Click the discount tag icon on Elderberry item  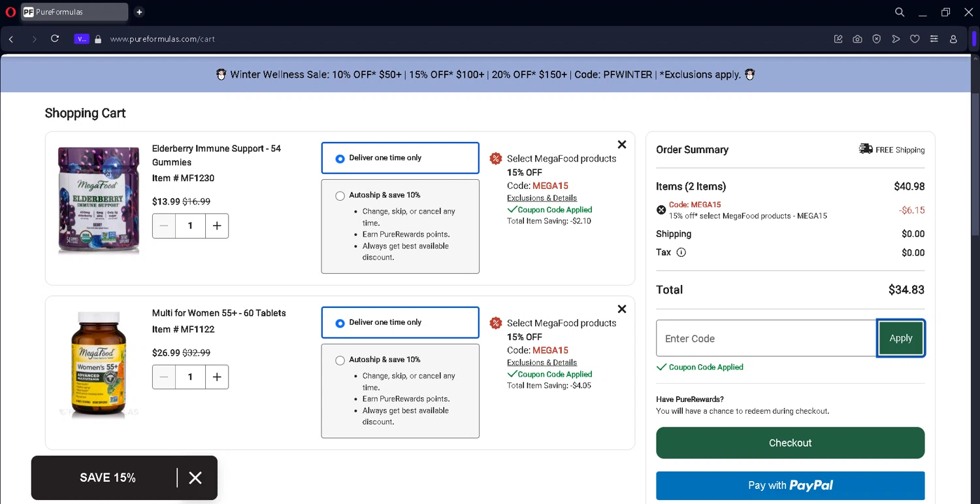[496, 158]
